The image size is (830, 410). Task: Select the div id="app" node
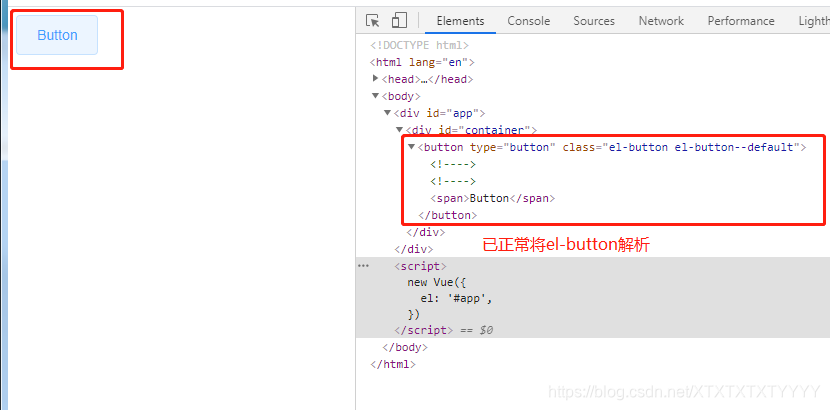[439, 113]
